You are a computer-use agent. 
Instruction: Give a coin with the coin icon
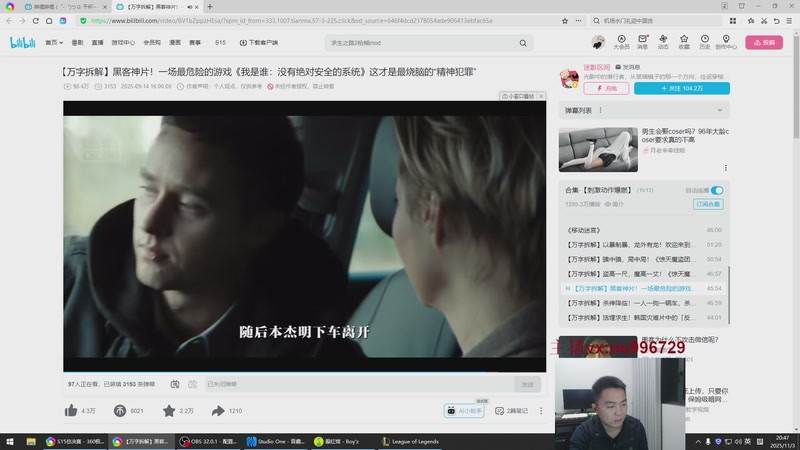click(x=120, y=410)
